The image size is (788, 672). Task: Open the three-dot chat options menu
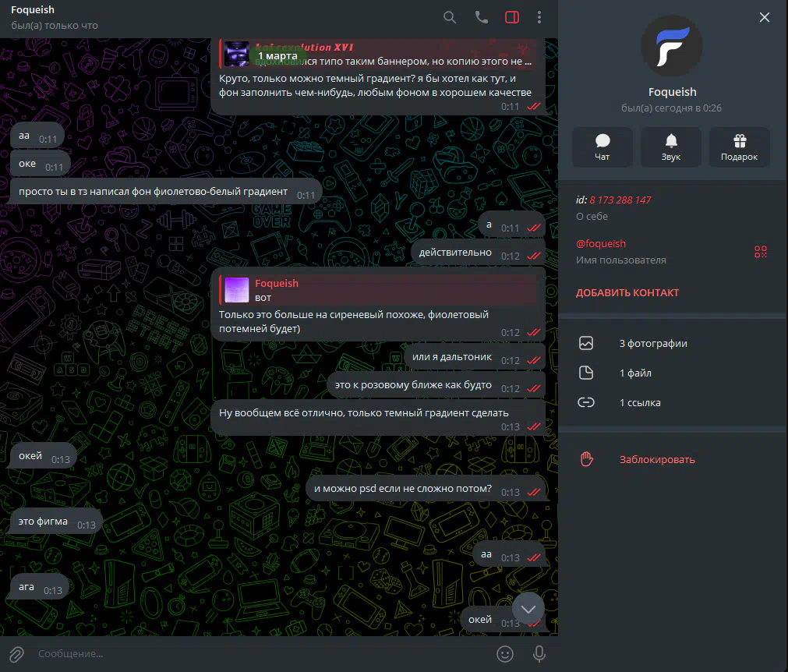(539, 17)
